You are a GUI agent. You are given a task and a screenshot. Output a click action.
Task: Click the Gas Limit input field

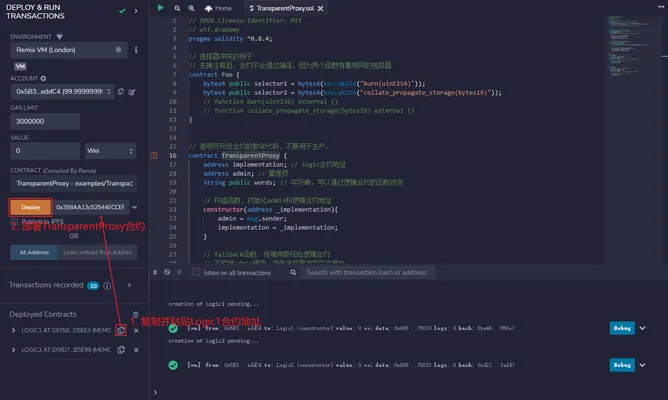[45, 121]
